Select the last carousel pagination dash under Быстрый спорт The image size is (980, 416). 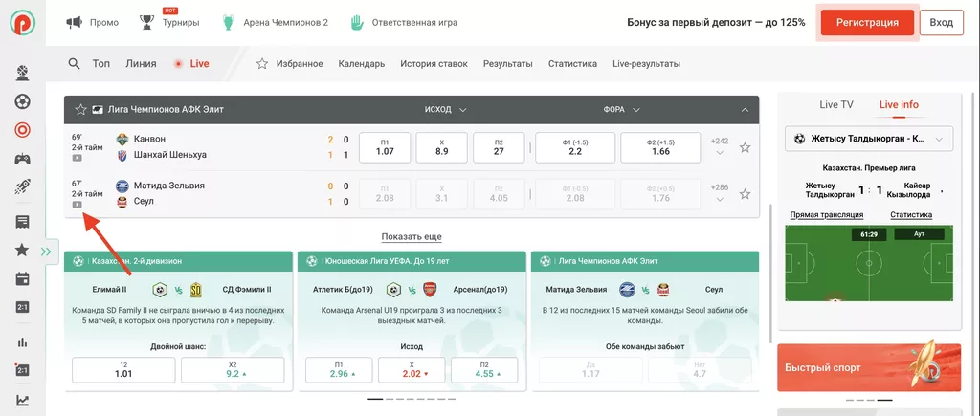885,400
